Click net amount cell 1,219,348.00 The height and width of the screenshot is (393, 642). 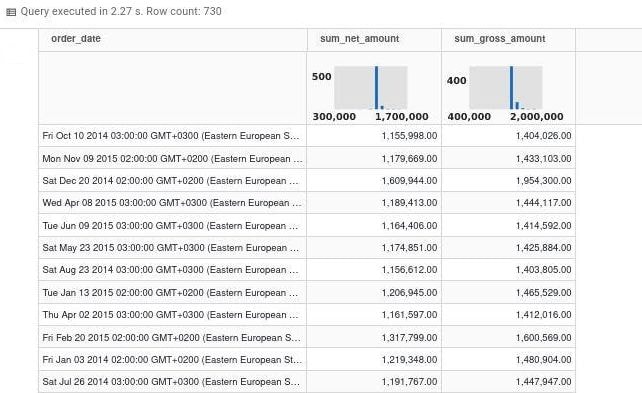coord(374,360)
